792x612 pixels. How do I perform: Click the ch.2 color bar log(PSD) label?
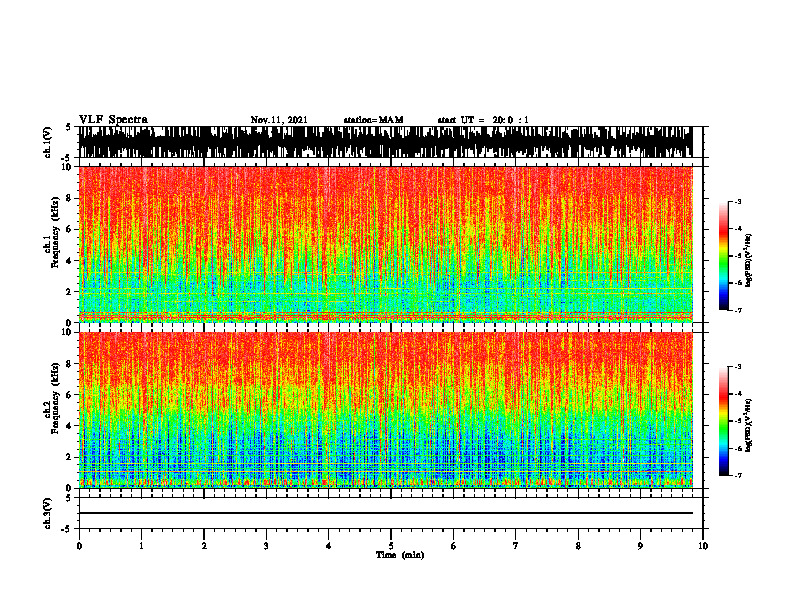click(x=749, y=426)
